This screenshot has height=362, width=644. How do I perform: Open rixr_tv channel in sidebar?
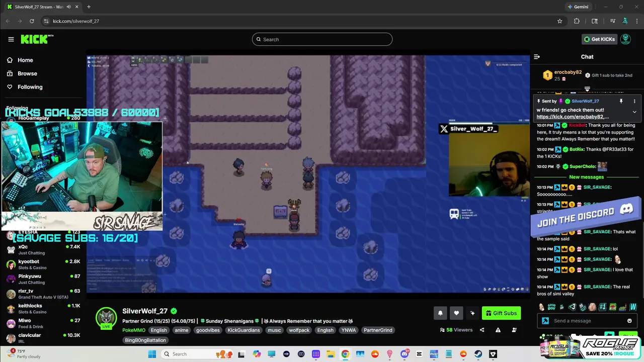pos(43,294)
